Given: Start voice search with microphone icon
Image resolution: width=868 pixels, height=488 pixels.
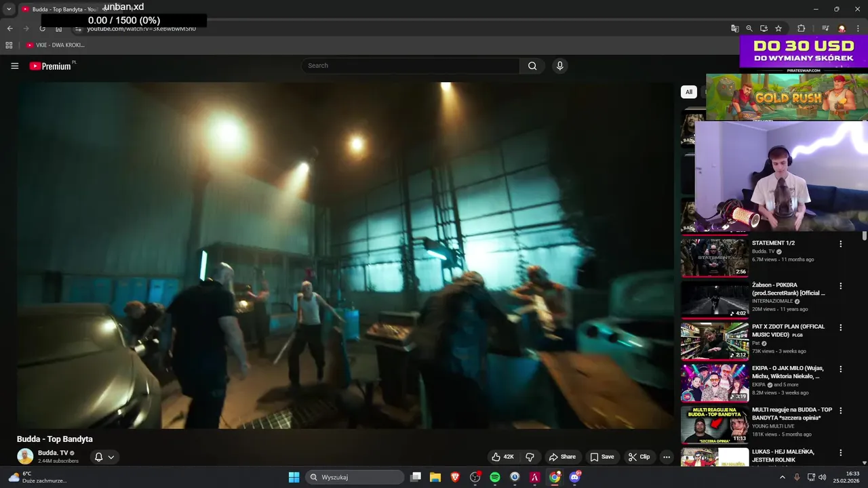Looking at the screenshot, I should click(559, 66).
